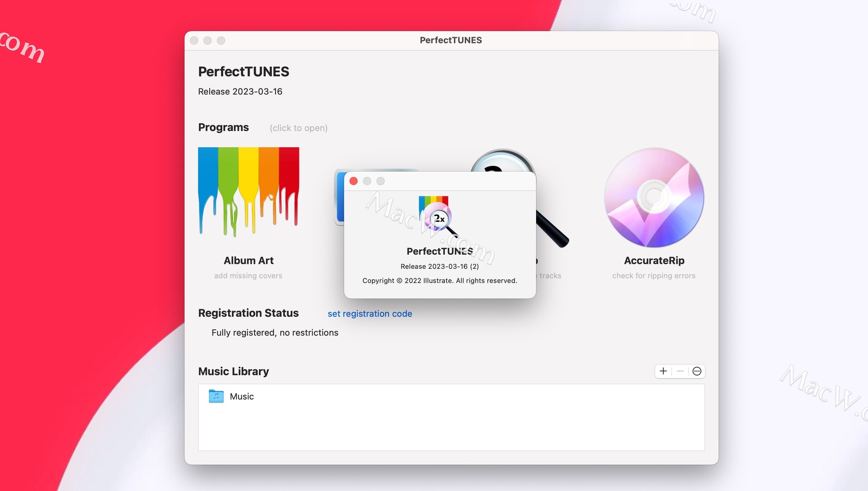Image resolution: width=868 pixels, height=491 pixels.
Task: Click the Registration Status heading
Action: pyautogui.click(x=248, y=313)
